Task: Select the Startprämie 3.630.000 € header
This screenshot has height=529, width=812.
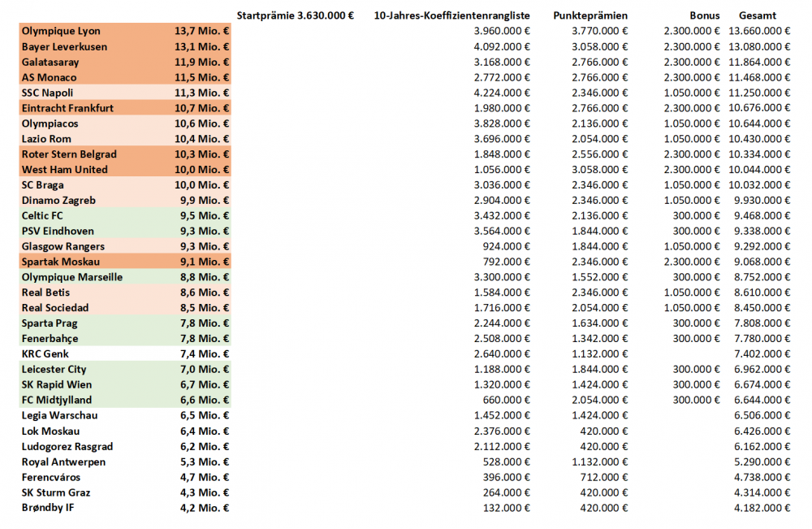Action: click(x=296, y=15)
